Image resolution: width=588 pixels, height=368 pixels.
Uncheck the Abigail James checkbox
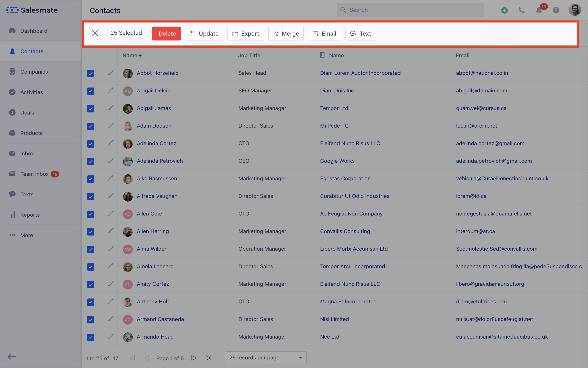(91, 109)
